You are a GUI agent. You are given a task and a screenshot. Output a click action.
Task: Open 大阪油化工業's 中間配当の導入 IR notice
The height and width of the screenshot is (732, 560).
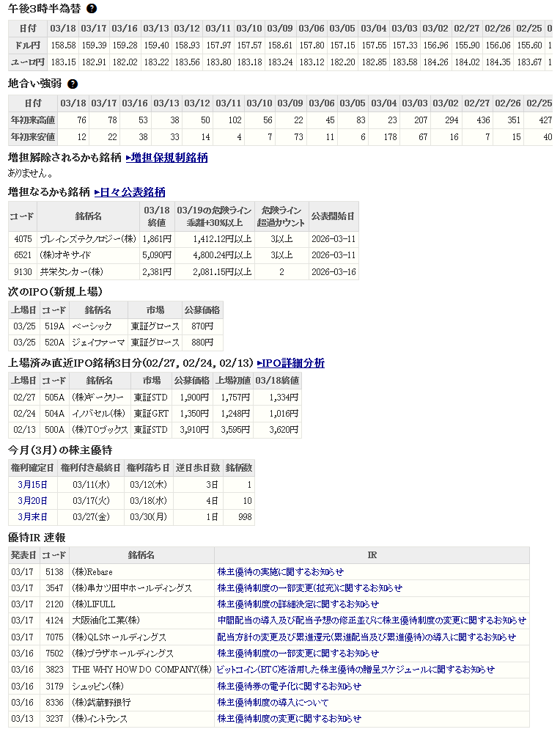pyautogui.click(x=371, y=620)
